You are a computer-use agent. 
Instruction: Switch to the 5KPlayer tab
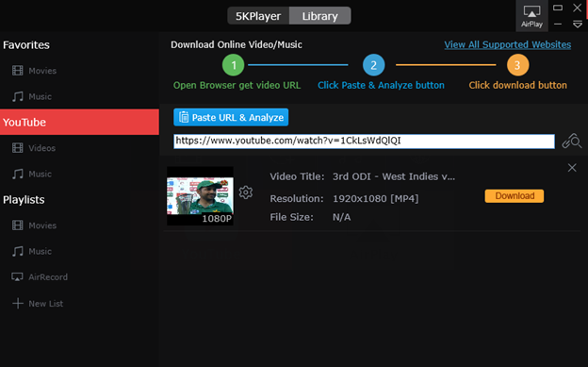coord(258,16)
